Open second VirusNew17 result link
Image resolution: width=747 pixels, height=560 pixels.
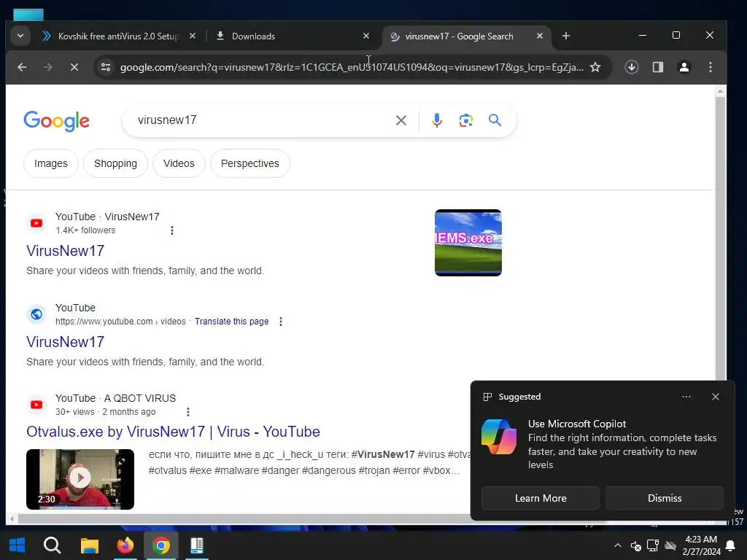(65, 342)
